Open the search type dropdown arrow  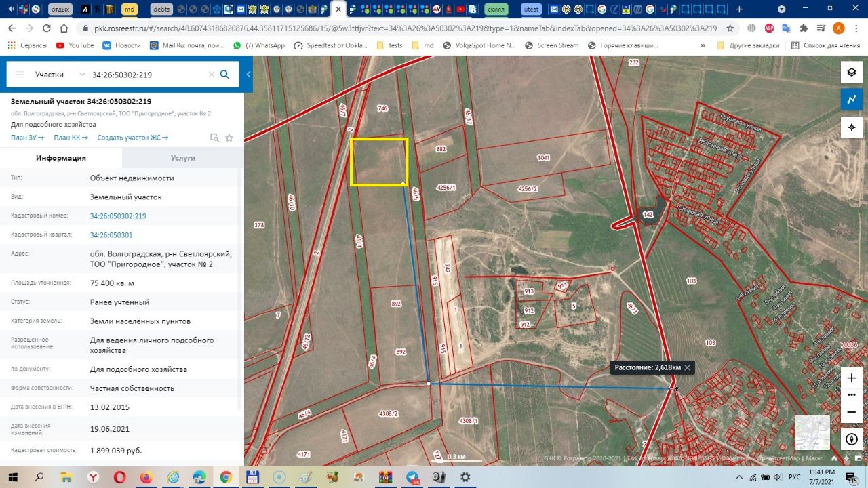[x=83, y=75]
